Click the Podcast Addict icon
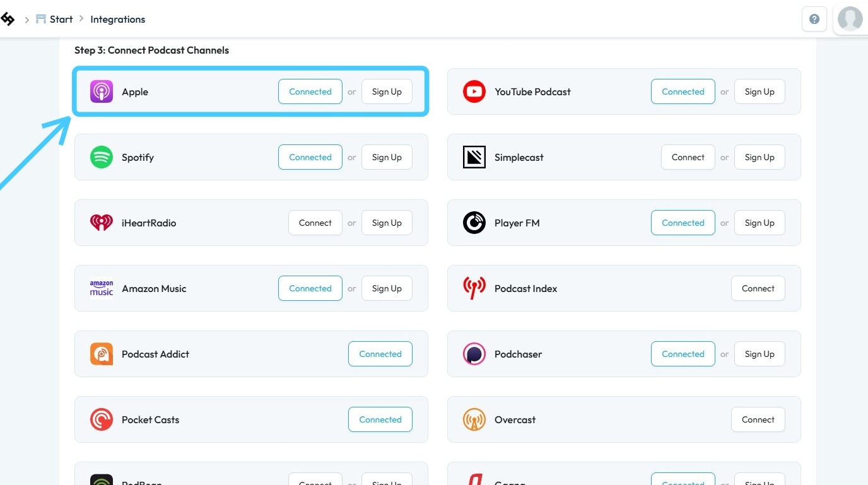The image size is (868, 485). click(x=101, y=354)
